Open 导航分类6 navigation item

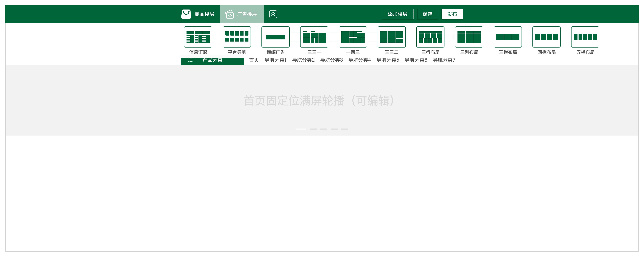click(416, 60)
